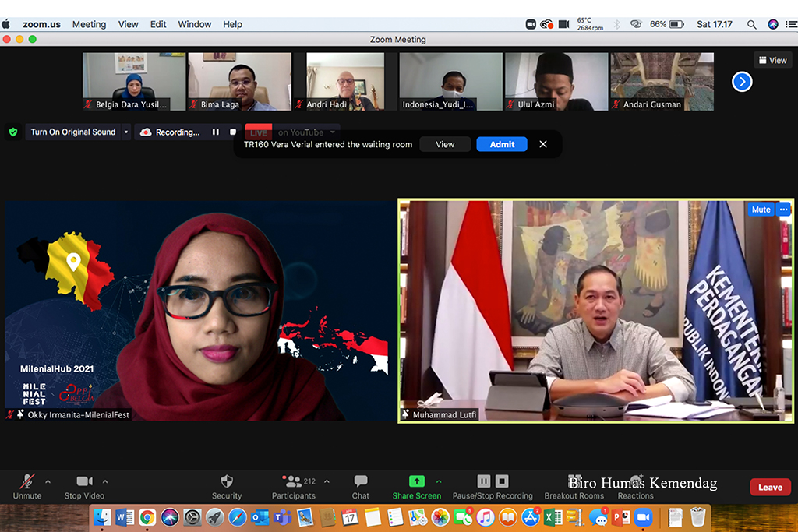
Task: Open the Apple menu
Action: (x=6, y=24)
